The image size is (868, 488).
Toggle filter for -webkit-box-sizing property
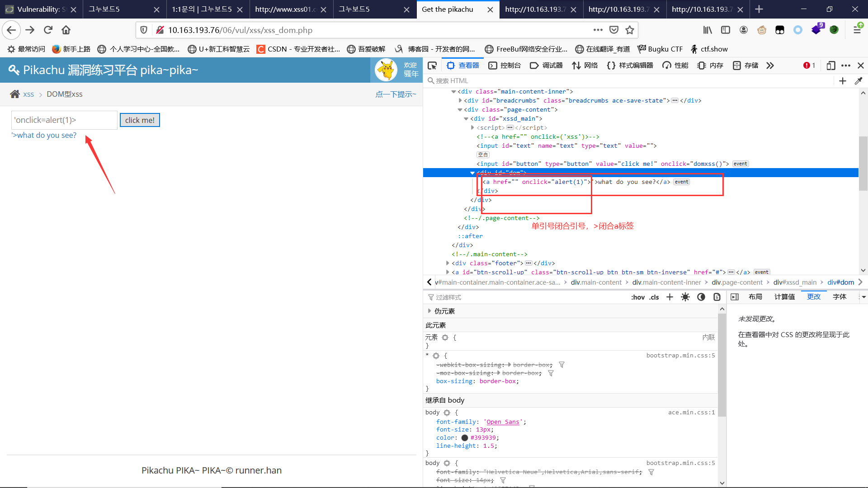click(x=561, y=365)
